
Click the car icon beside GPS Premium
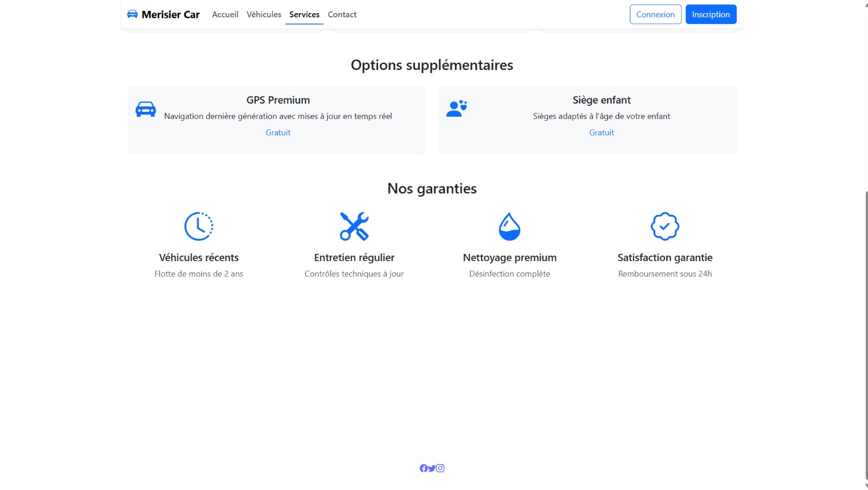click(145, 109)
